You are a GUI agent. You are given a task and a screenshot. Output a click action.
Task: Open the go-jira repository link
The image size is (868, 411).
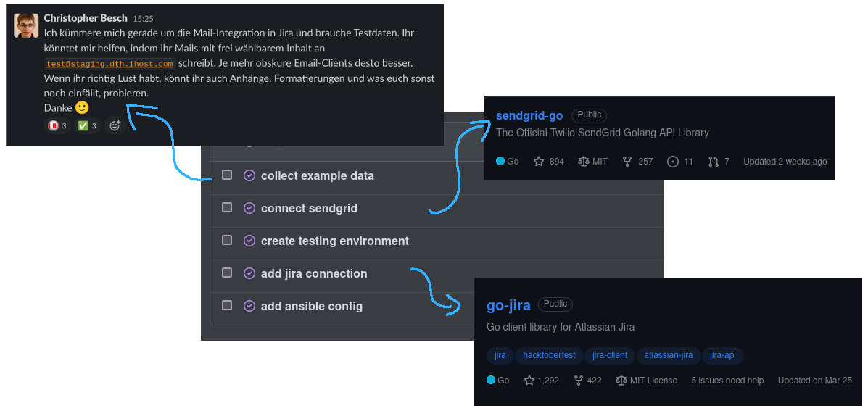click(x=508, y=305)
